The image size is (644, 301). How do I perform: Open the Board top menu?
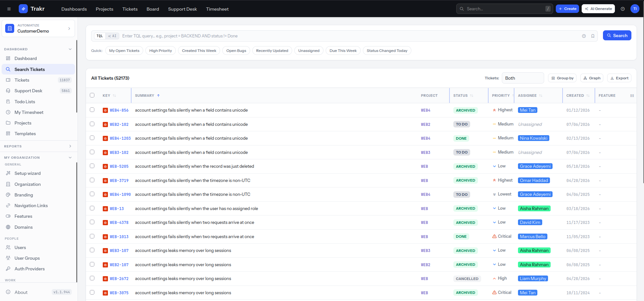[x=153, y=9]
